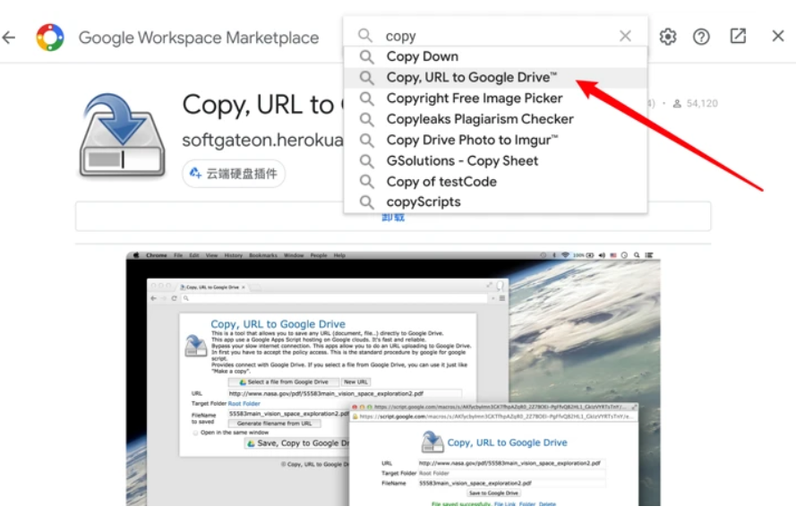
Task: Select 'Copy of testCode' suggestion
Action: tap(495, 182)
